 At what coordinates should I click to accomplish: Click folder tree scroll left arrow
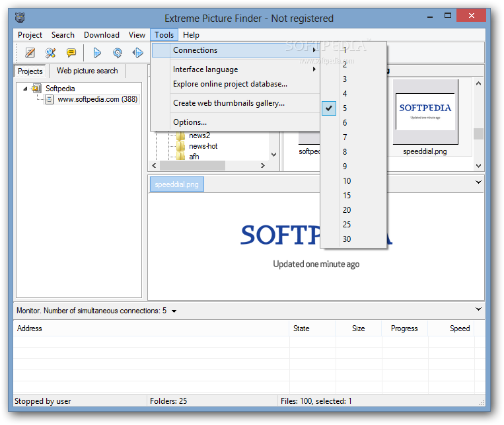[154, 166]
